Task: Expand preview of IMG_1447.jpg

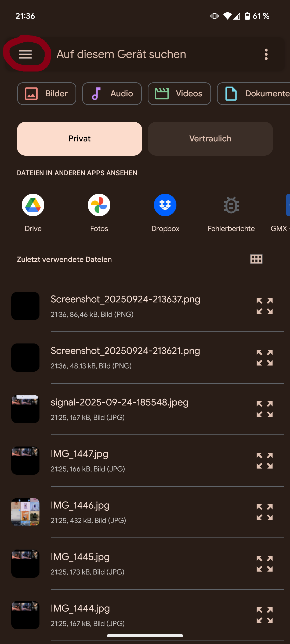Action: pos(264,461)
